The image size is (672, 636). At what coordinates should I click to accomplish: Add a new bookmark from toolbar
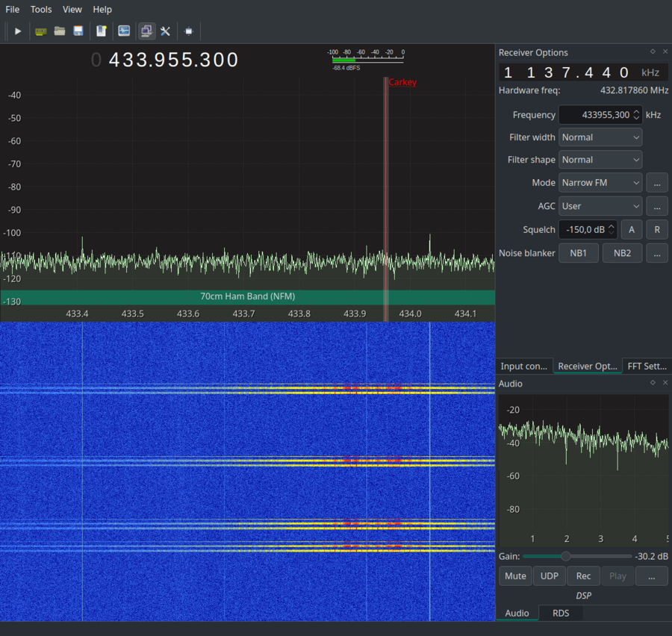pyautogui.click(x=101, y=31)
